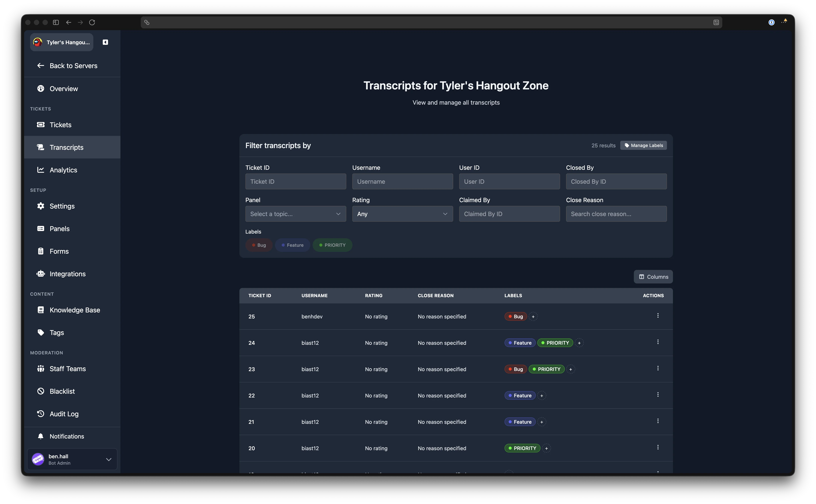
Task: Click the Feature label on ticket 22
Action: point(520,395)
